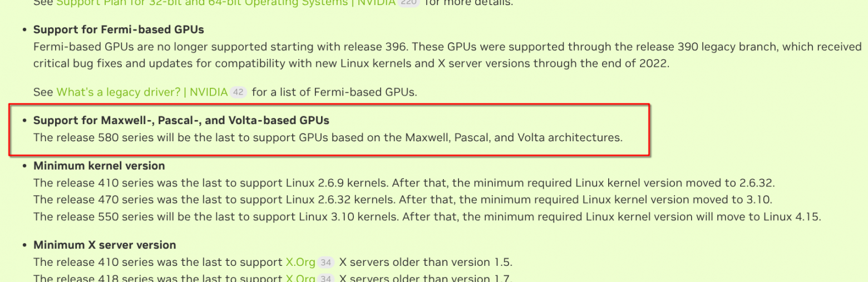Click the 220 count badge beside Support Plan link
Image resolution: width=868 pixels, height=282 pixels.
click(409, 3)
